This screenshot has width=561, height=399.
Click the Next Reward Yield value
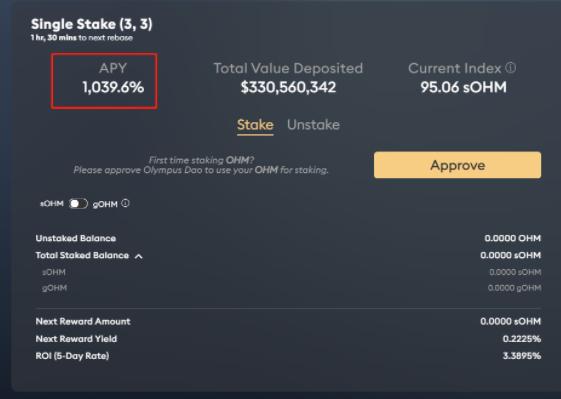pos(522,339)
